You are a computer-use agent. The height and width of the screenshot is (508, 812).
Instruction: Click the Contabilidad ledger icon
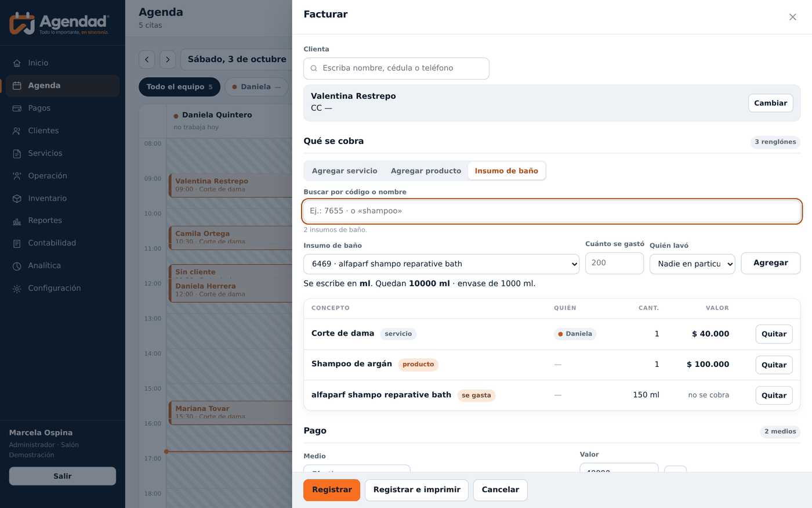(17, 243)
